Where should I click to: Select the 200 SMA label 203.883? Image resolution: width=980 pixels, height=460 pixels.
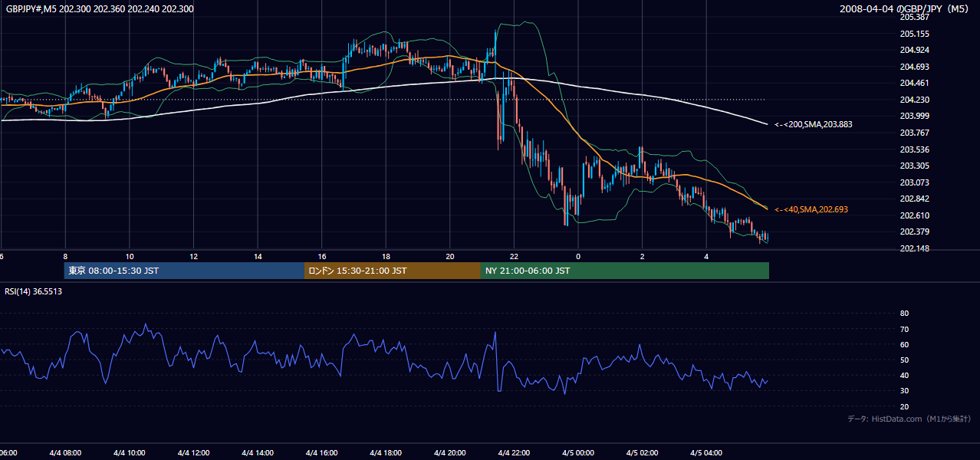point(814,124)
